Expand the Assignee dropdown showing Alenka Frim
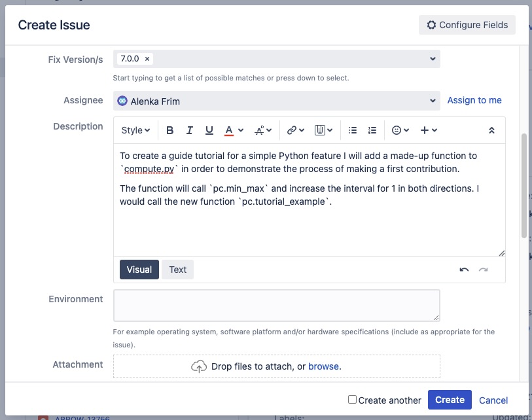Viewport: 532px width, 420px height. [x=433, y=101]
